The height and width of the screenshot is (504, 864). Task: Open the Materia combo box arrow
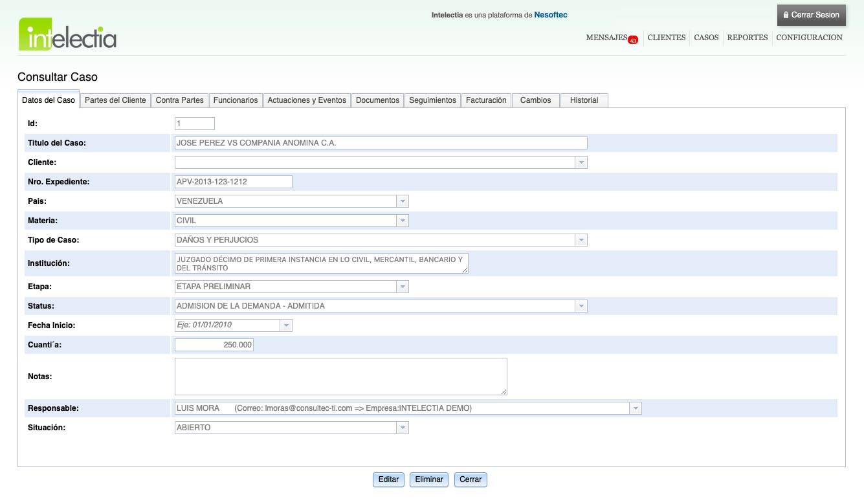[x=403, y=221]
